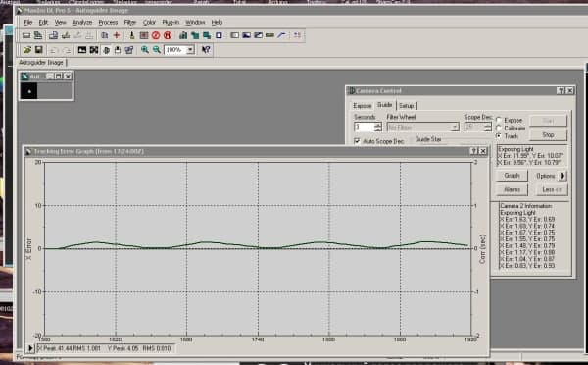Click the floppy-disk save icon
Image resolution: width=588 pixels, height=365 pixels.
(38, 50)
